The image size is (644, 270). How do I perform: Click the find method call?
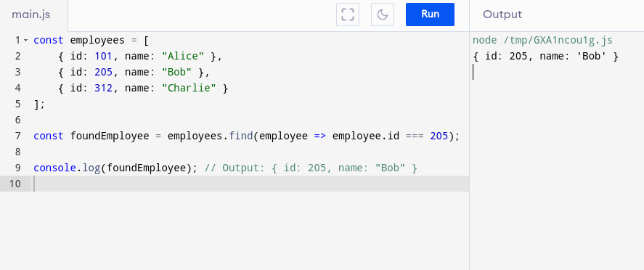(x=240, y=136)
